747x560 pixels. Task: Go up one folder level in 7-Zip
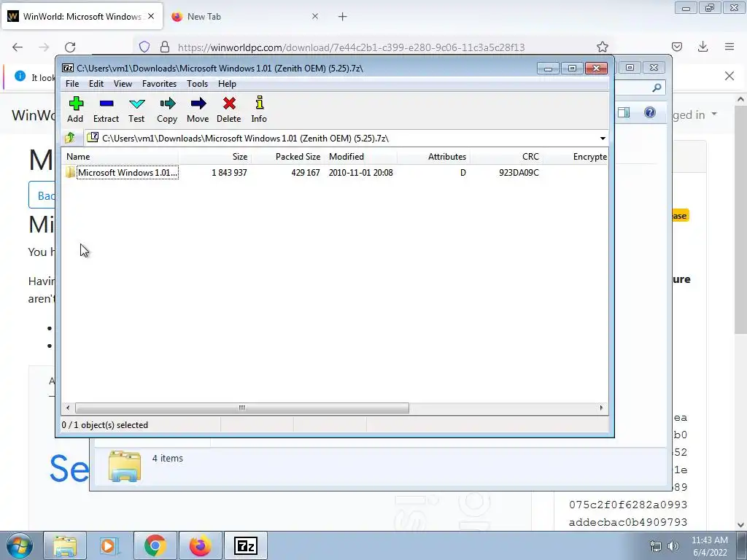click(x=70, y=138)
